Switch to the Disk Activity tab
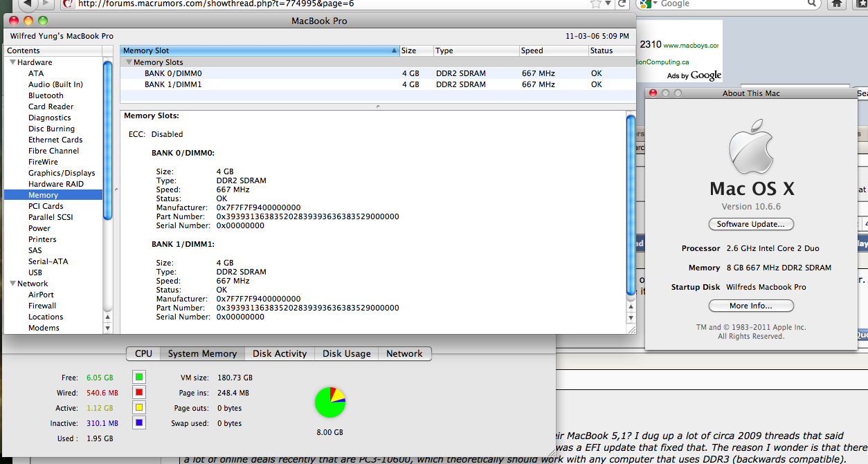 (x=280, y=353)
